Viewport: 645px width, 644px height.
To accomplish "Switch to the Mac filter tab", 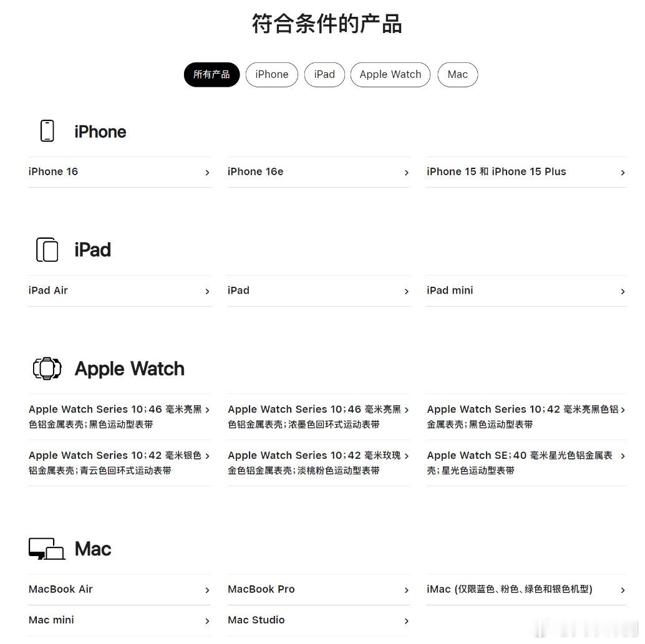I will pos(457,74).
